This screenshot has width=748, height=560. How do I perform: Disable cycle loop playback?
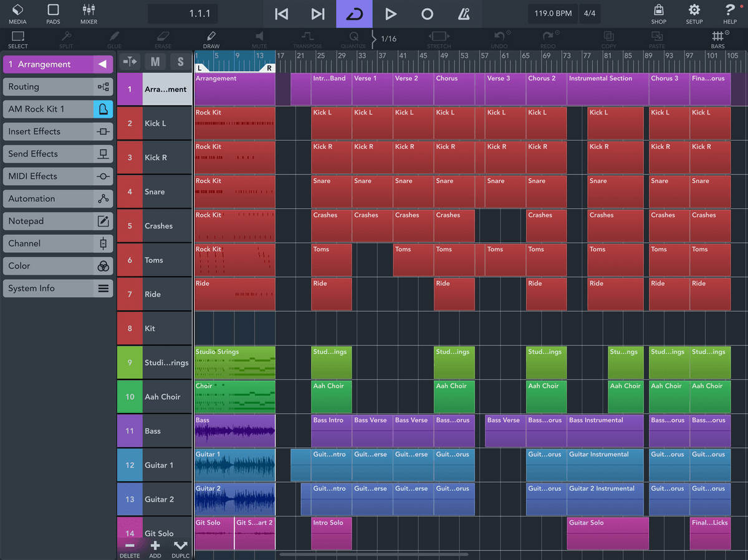(354, 14)
